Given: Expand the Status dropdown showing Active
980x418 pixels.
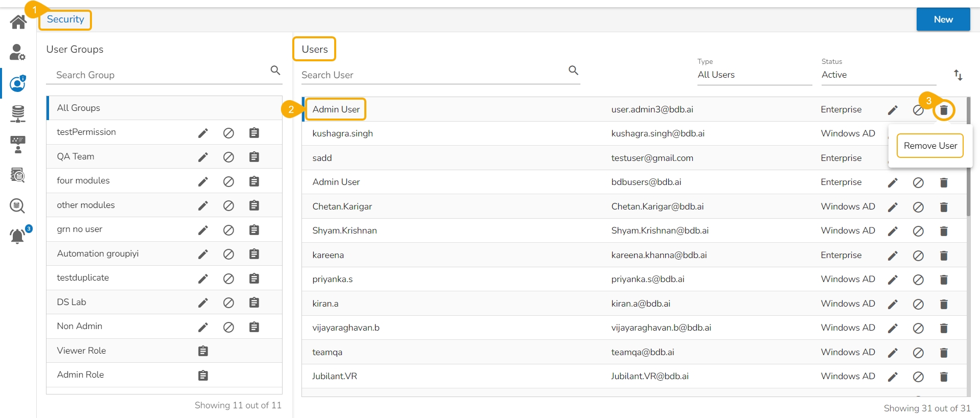Looking at the screenshot, I should pyautogui.click(x=878, y=75).
